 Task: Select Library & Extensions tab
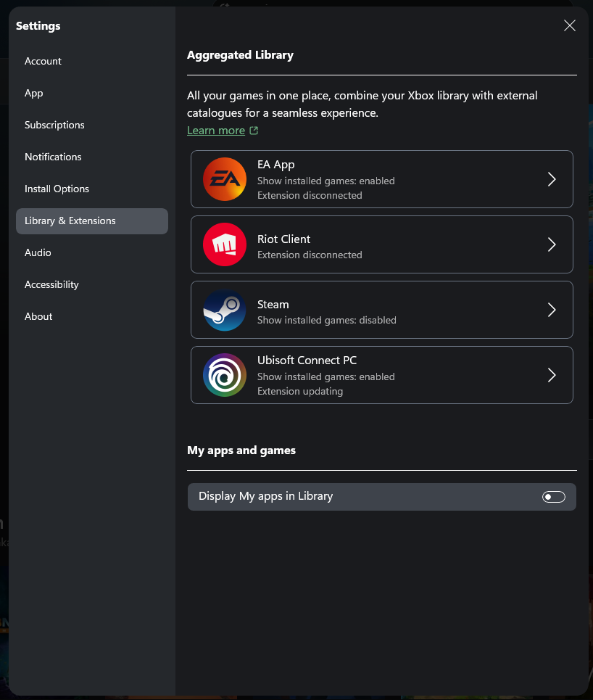click(x=92, y=221)
